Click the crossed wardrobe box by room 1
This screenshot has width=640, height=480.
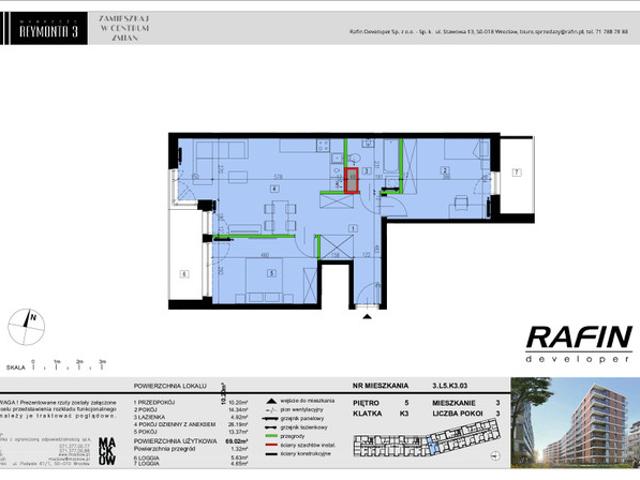[337, 247]
